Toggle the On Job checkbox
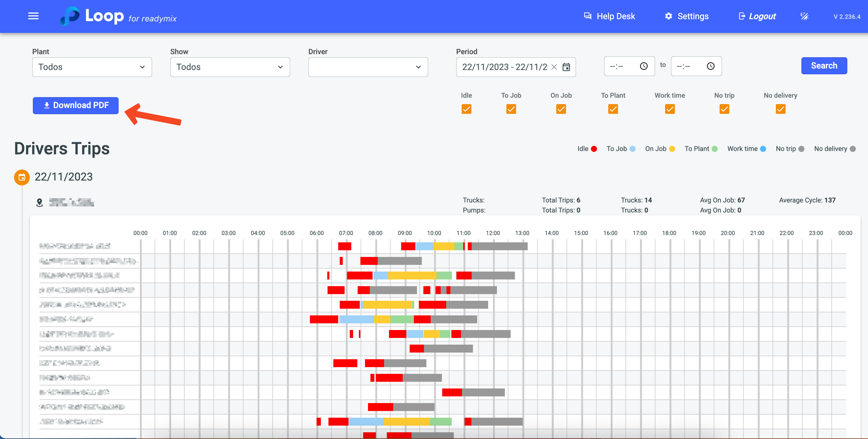Screen dimensions: 868x439 point(561,109)
